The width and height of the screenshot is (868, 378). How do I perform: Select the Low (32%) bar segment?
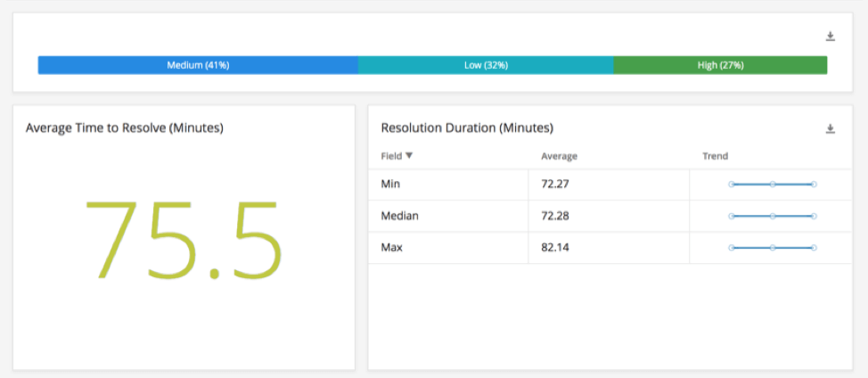(x=486, y=65)
